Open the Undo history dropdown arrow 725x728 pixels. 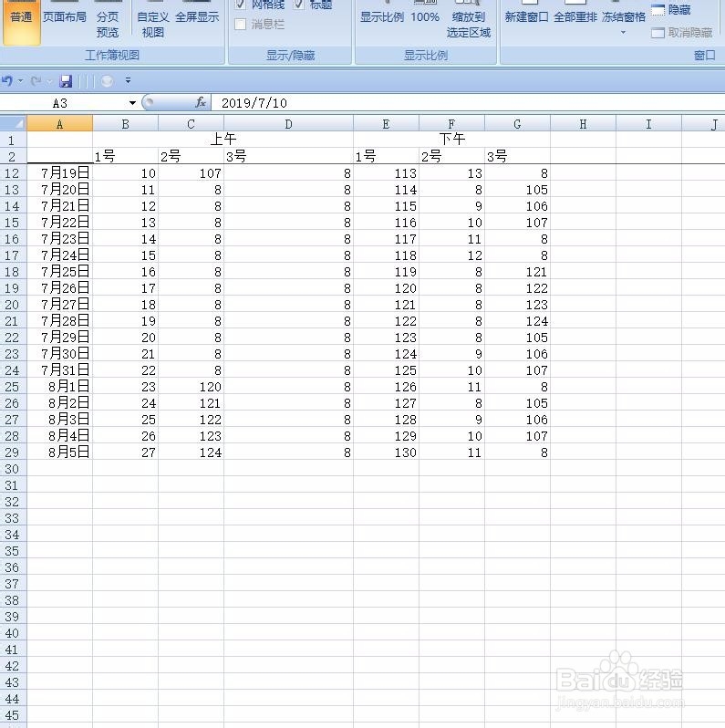(20, 81)
